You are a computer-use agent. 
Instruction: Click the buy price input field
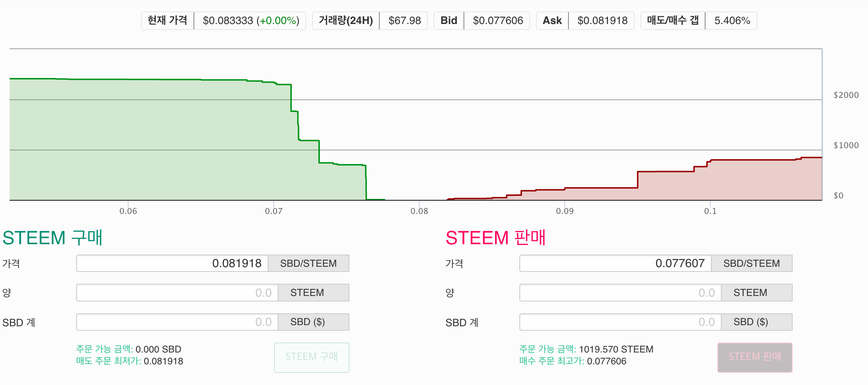click(x=172, y=263)
